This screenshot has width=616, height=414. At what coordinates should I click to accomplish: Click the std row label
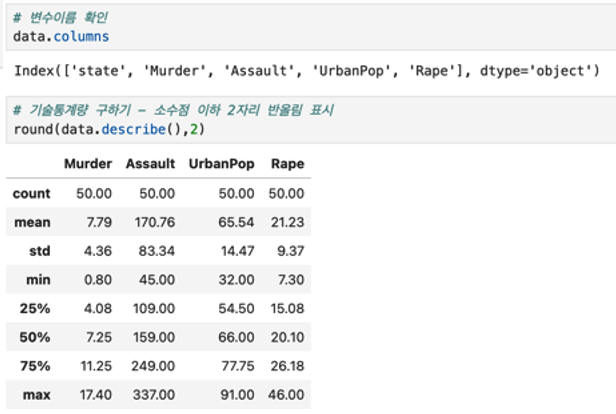tap(40, 250)
